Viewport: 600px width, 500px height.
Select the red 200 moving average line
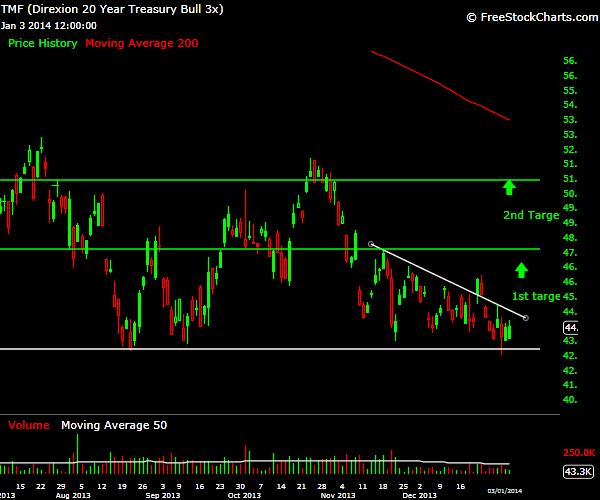click(x=440, y=85)
